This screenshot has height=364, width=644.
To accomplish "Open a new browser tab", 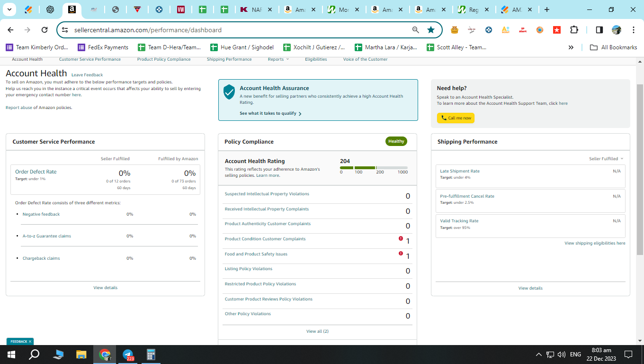I will click(x=547, y=9).
